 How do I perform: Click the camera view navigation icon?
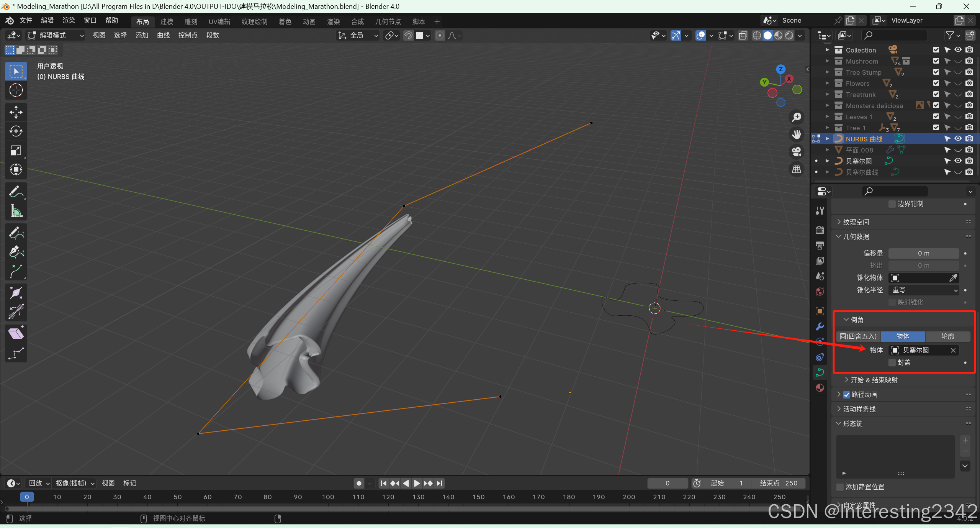pos(797,152)
